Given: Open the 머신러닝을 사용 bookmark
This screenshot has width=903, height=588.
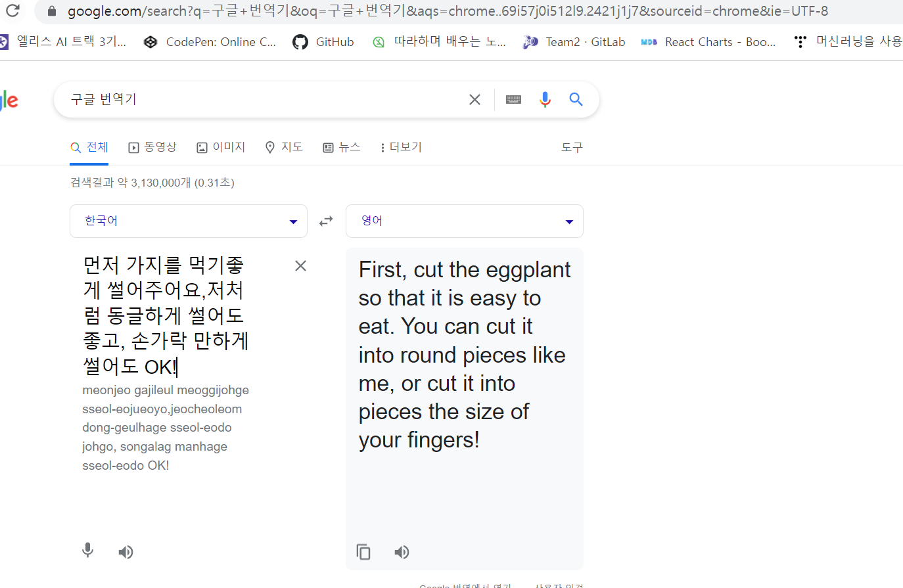Looking at the screenshot, I should click(x=848, y=41).
